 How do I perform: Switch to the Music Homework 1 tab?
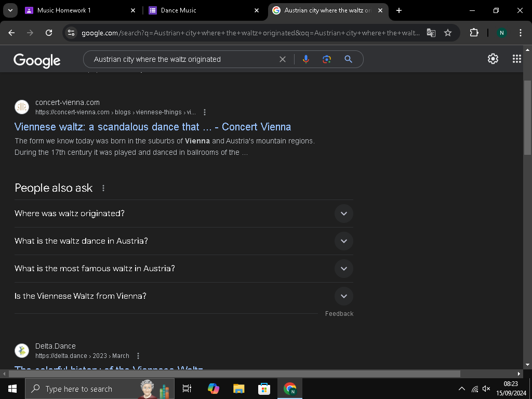click(80, 10)
